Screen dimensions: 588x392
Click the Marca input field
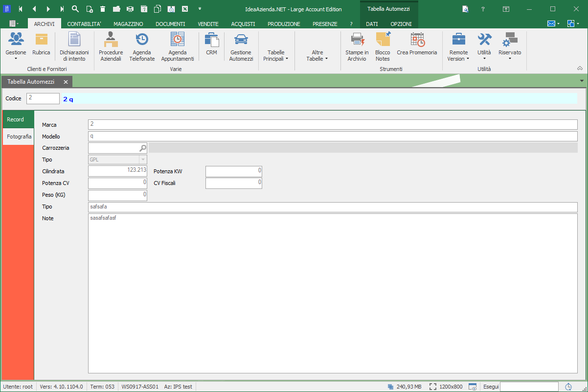pos(333,124)
